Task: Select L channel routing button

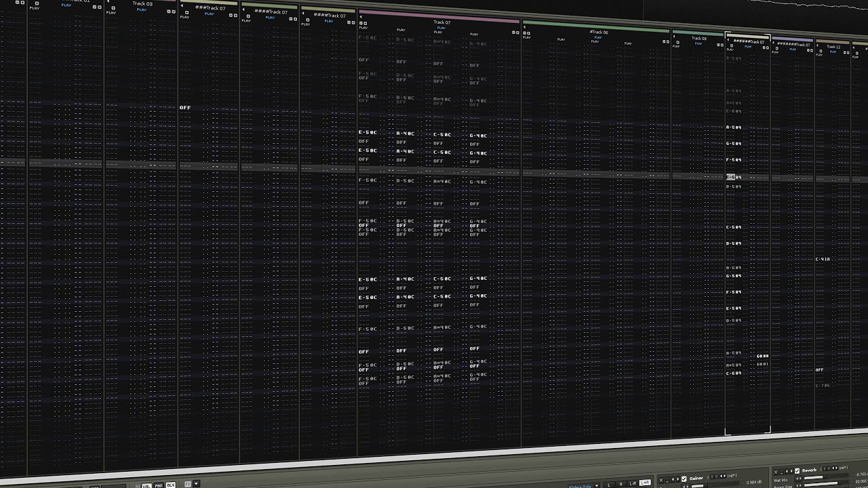Action: (609, 484)
